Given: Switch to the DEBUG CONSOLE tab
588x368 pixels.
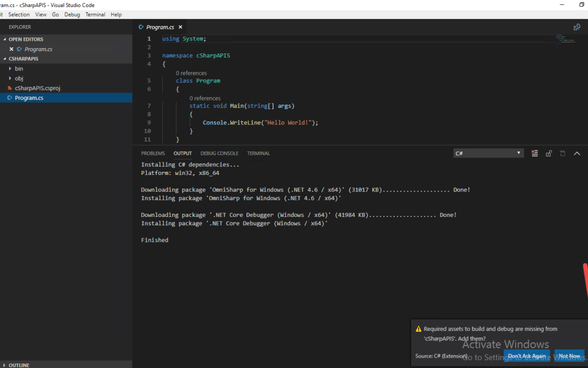Looking at the screenshot, I should 219,153.
